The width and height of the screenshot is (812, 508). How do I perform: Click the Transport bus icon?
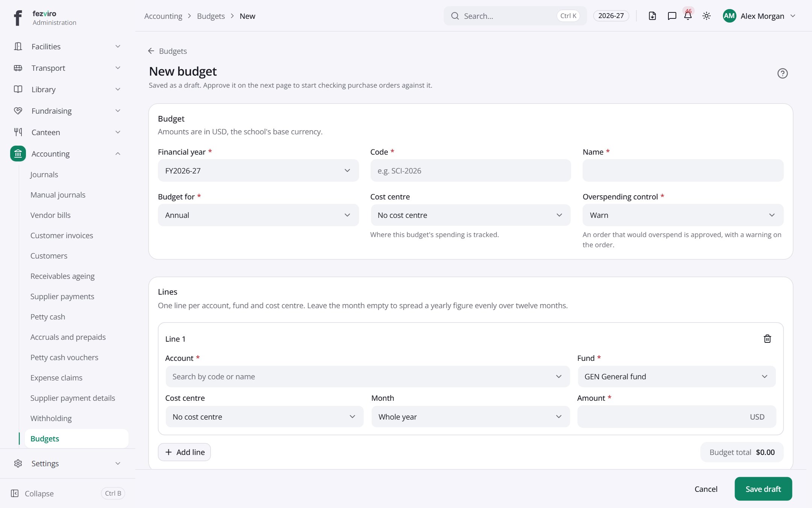(x=18, y=68)
